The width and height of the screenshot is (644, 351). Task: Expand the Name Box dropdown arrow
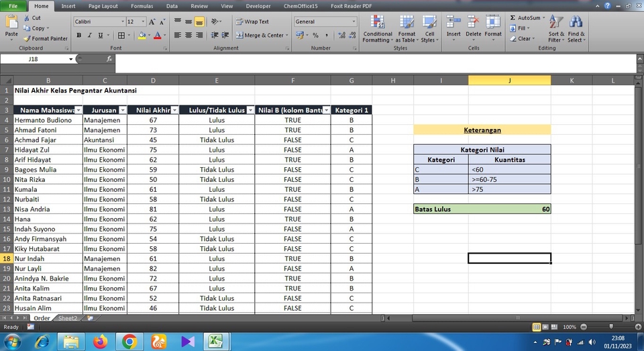(70, 59)
